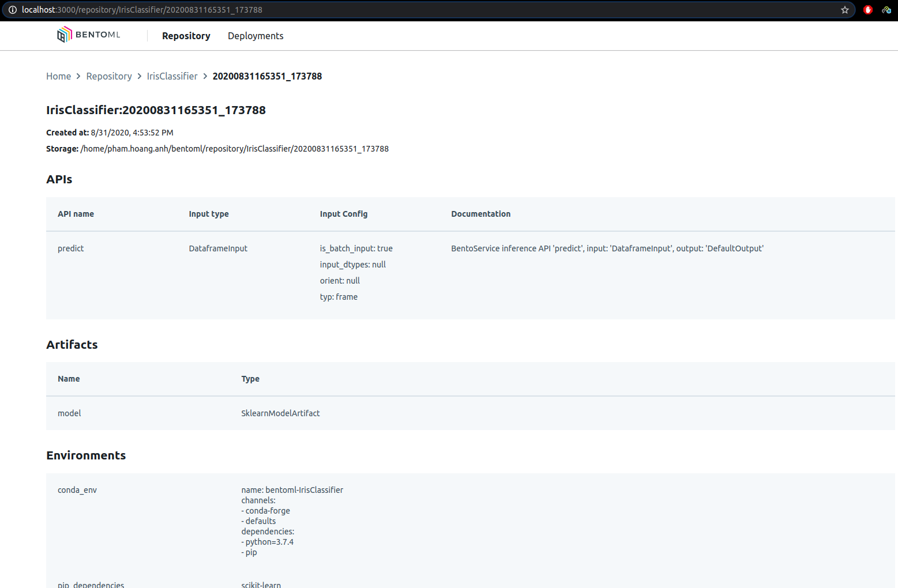Open the Repository navigation tab
Viewport: 898px width, 588px height.
point(186,36)
